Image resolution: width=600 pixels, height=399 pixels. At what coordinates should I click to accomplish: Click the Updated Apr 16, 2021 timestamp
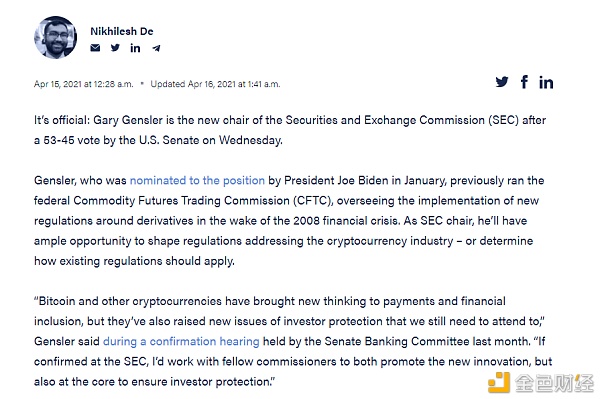(215, 84)
